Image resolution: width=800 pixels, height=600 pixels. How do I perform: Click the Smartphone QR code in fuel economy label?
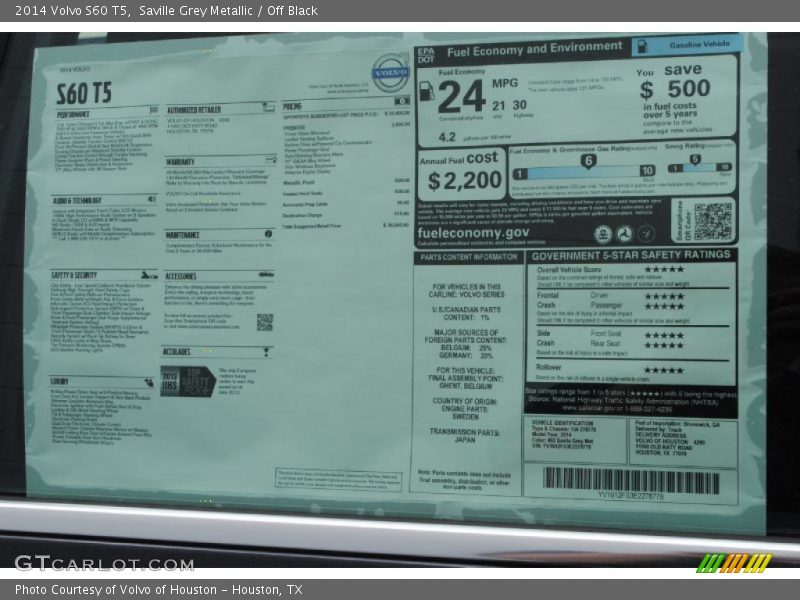click(713, 220)
